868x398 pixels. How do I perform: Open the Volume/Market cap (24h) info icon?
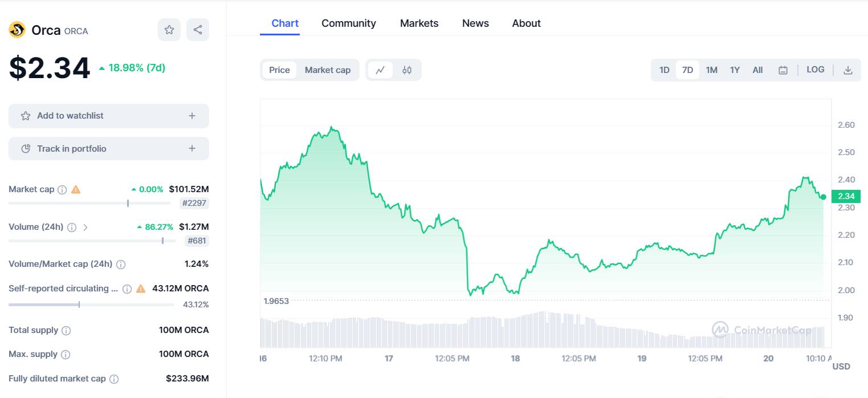point(121,265)
